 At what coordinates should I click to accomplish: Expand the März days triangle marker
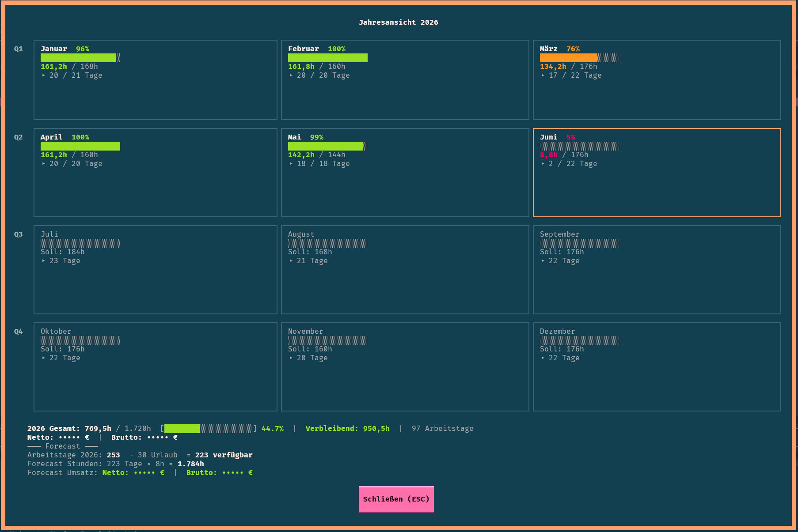coord(543,75)
